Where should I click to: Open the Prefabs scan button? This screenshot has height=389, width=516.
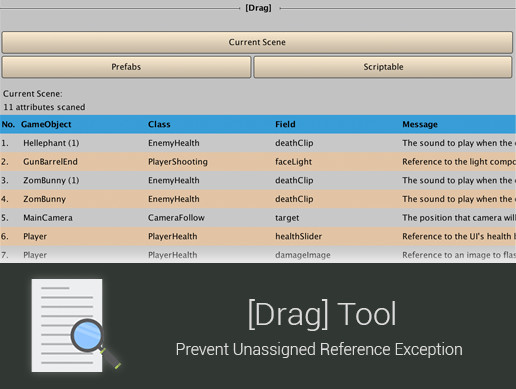(x=126, y=67)
